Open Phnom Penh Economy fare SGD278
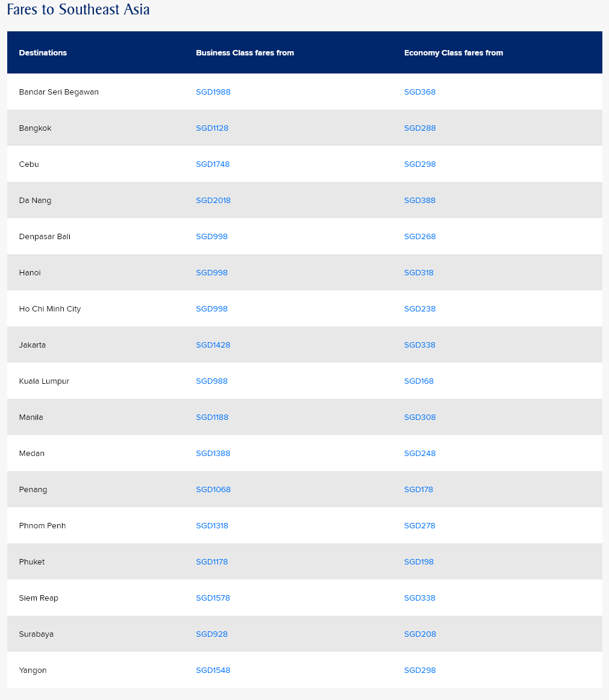This screenshot has width=609, height=700. pos(420,526)
